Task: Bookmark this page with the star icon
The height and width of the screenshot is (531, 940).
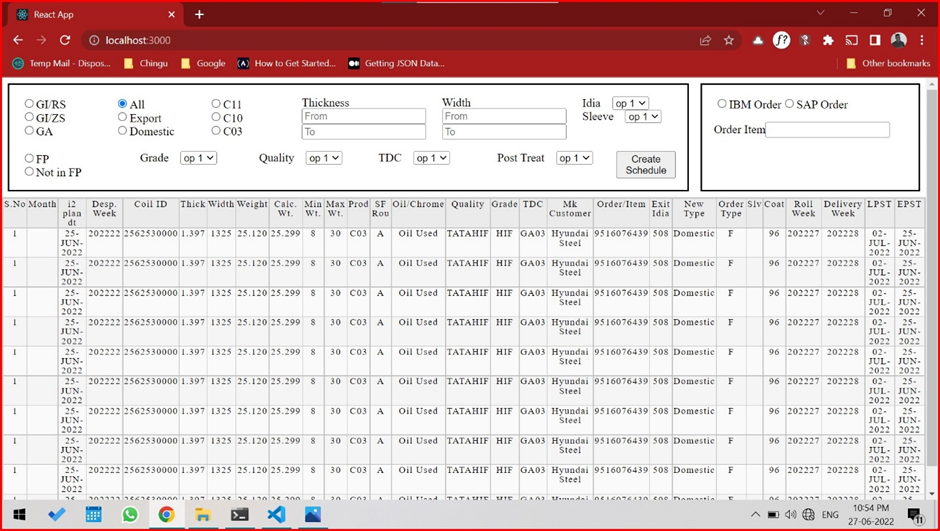Action: 728,40
